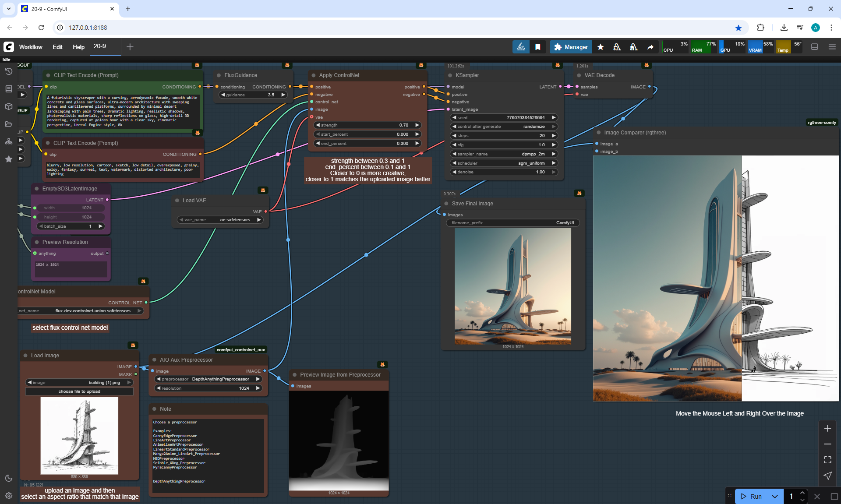Click the Manager button
The height and width of the screenshot is (504, 841).
pos(571,47)
